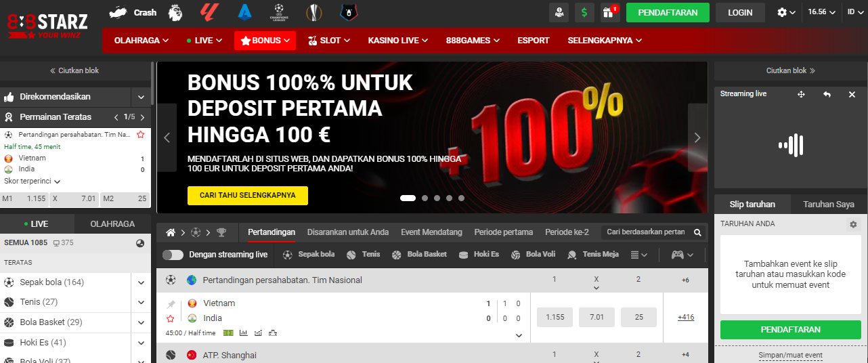Open the mini pitch view icon for Vietnam match
868x363 pixels.
(228, 333)
